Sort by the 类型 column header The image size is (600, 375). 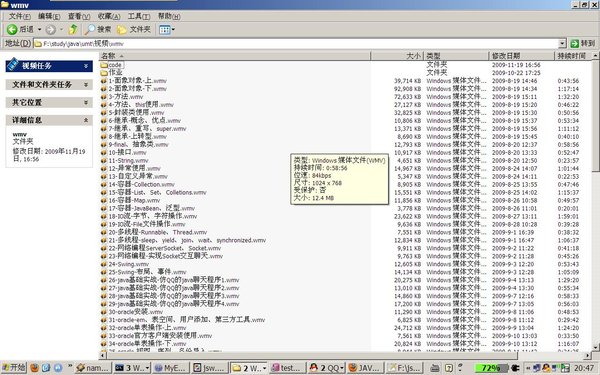point(456,56)
